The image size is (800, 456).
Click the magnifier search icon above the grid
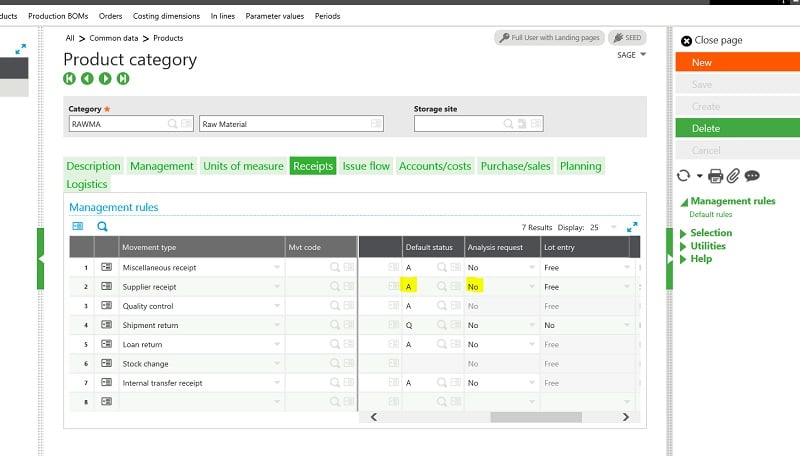coord(102,227)
